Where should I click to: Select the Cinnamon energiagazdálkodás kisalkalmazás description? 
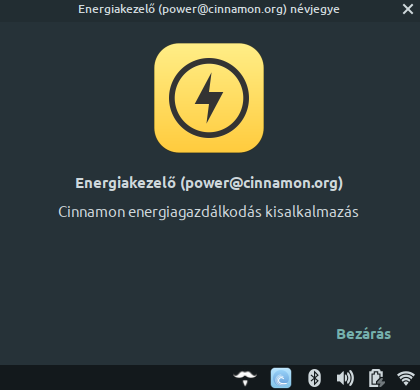click(208, 212)
